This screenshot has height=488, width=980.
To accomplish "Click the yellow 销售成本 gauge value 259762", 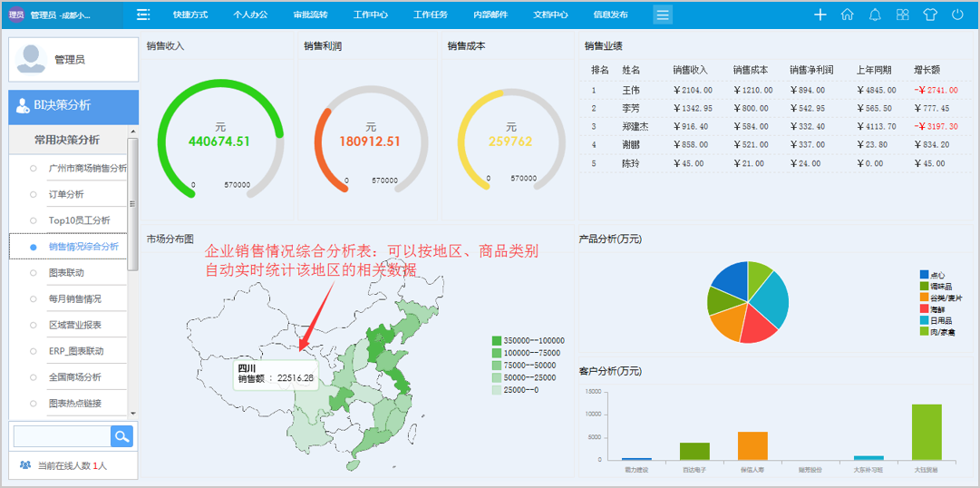I will click(x=510, y=142).
